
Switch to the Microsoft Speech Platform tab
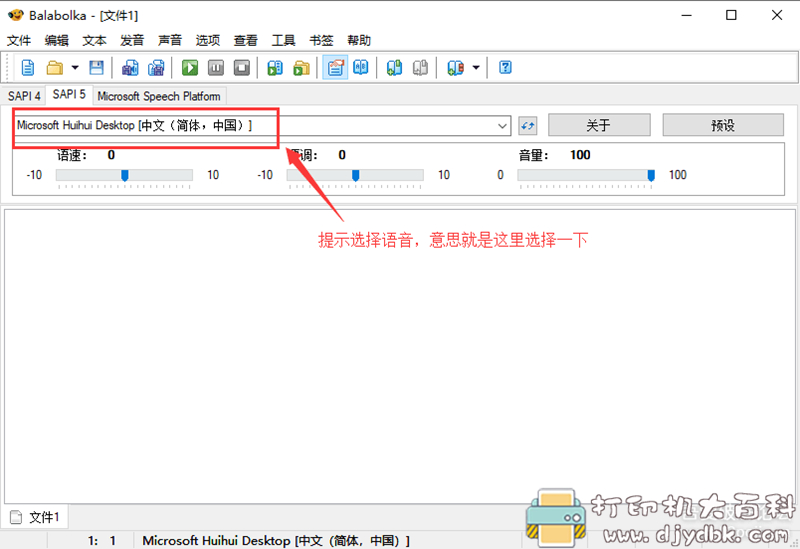159,96
